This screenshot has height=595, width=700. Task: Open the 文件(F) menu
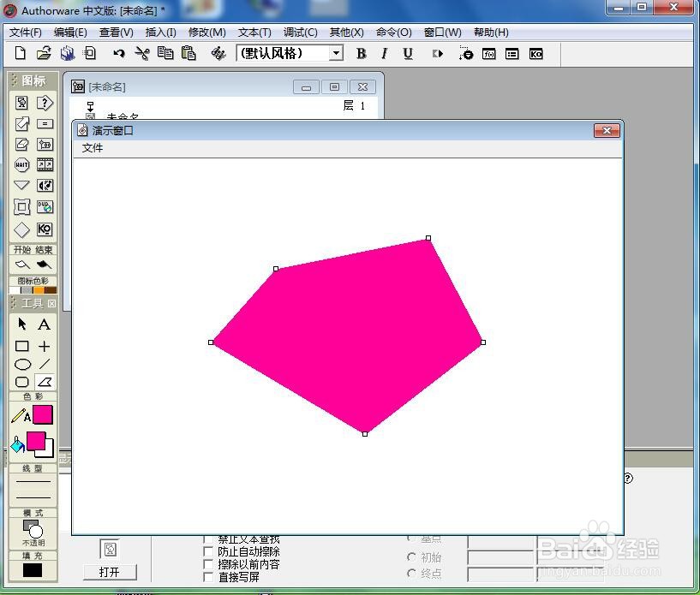[26, 33]
